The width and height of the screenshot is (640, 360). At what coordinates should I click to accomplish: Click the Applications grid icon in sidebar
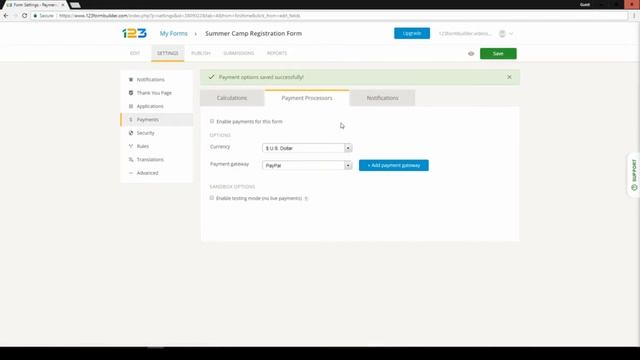coord(131,106)
